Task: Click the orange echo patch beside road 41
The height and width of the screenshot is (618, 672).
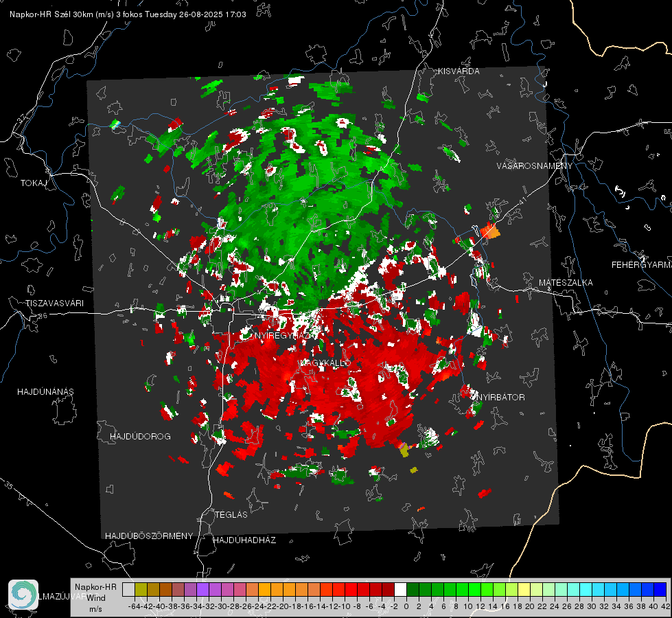Action: [x=490, y=231]
